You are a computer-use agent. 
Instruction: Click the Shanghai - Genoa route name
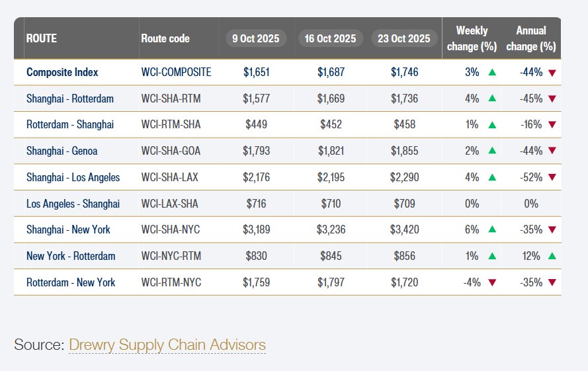coord(62,151)
